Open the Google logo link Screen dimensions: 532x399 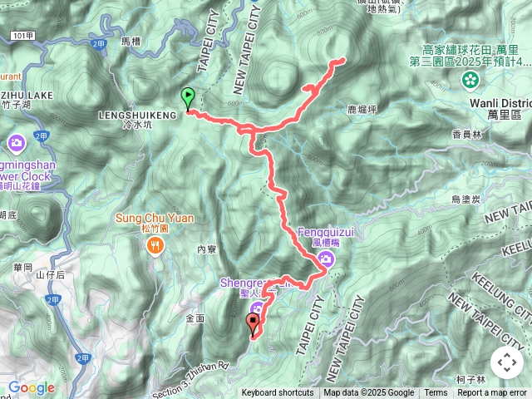coord(32,388)
